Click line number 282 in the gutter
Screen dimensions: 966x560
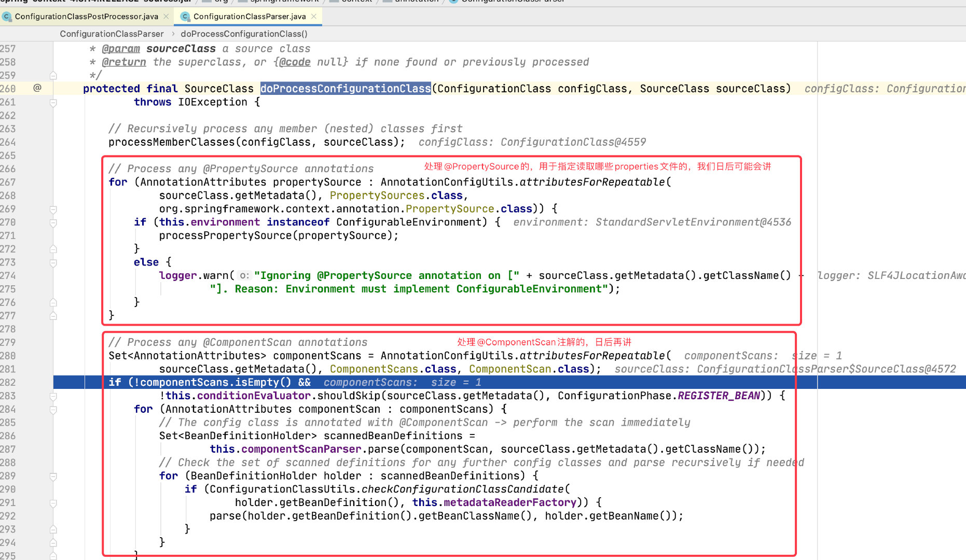pyautogui.click(x=8, y=383)
